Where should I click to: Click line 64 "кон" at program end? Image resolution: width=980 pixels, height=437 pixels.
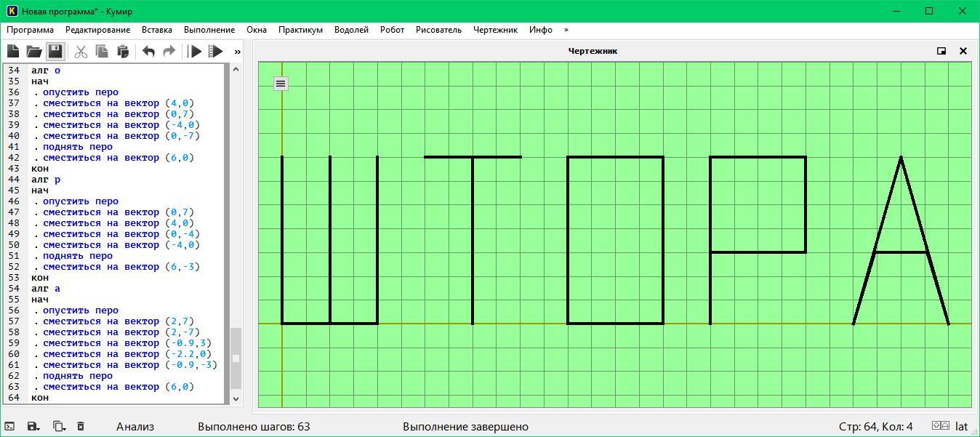click(40, 398)
